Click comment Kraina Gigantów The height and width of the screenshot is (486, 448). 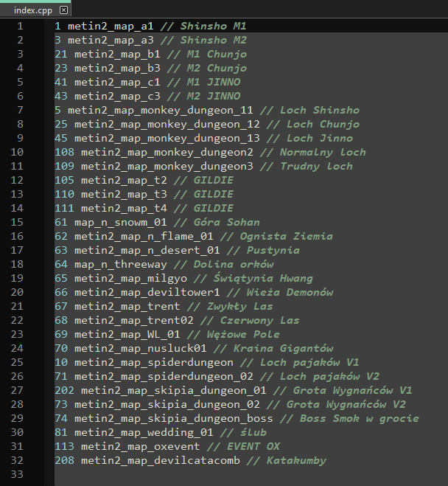tap(283, 348)
